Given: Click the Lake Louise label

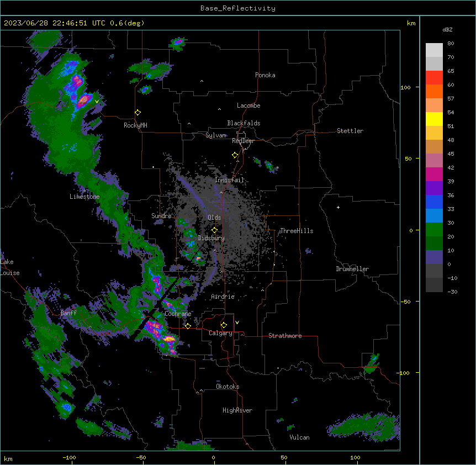Looking at the screenshot, I should click(10, 267).
